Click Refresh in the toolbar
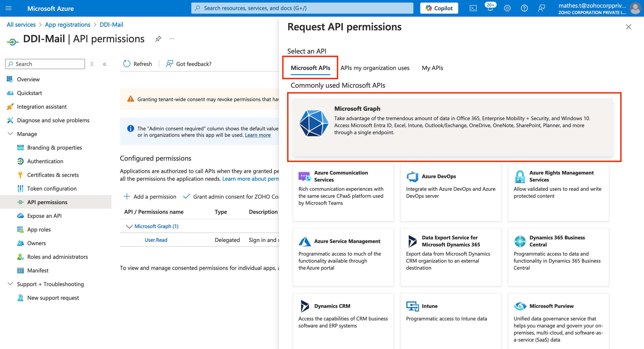 (138, 64)
